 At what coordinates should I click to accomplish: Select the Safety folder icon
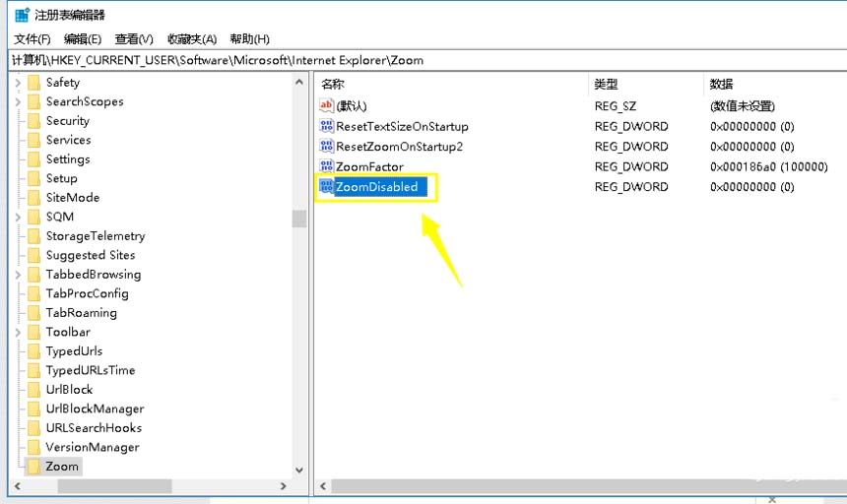click(x=34, y=83)
